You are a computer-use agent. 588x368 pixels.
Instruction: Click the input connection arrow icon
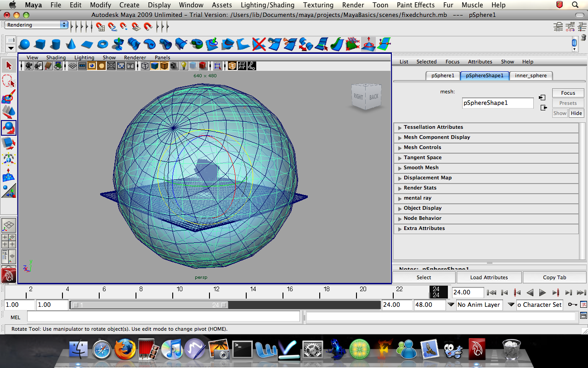click(x=543, y=98)
